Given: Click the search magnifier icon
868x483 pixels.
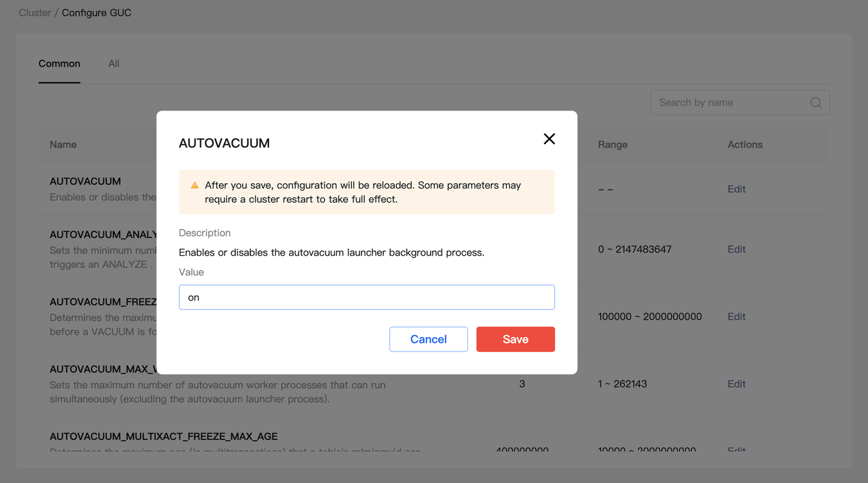Looking at the screenshot, I should coord(816,103).
